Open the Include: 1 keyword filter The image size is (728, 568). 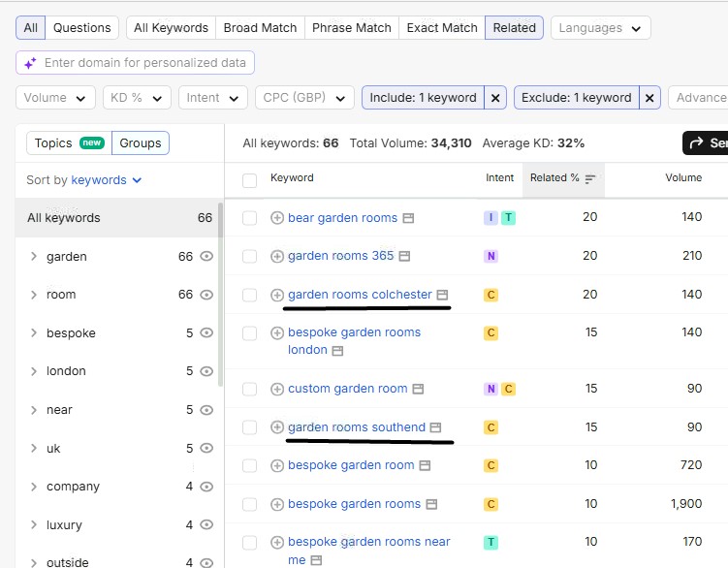click(x=423, y=98)
